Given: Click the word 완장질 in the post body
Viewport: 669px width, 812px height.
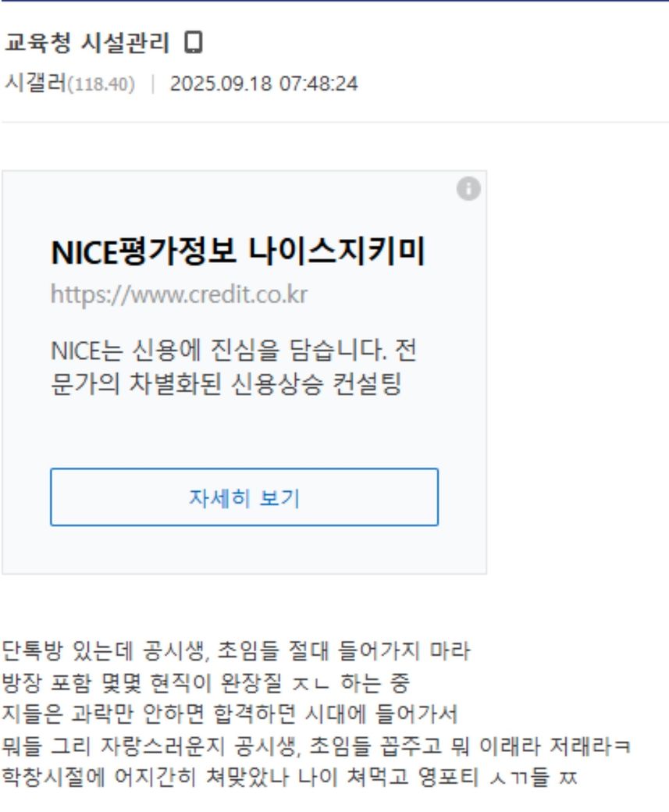Looking at the screenshot, I should point(251,682).
